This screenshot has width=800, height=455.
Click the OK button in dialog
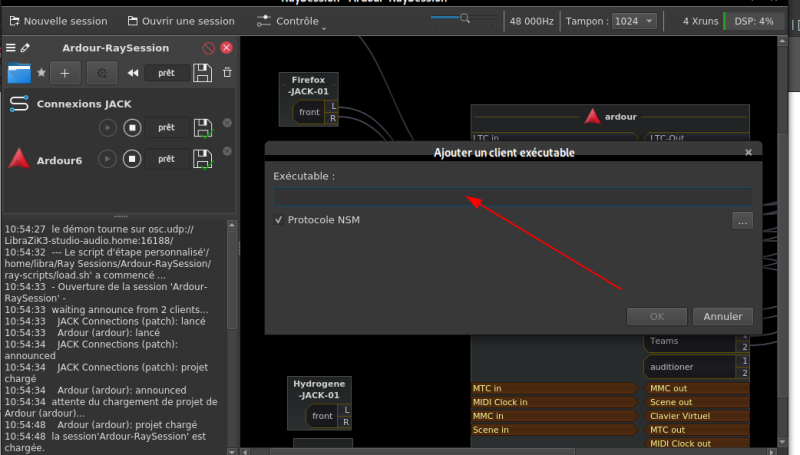[x=657, y=316]
